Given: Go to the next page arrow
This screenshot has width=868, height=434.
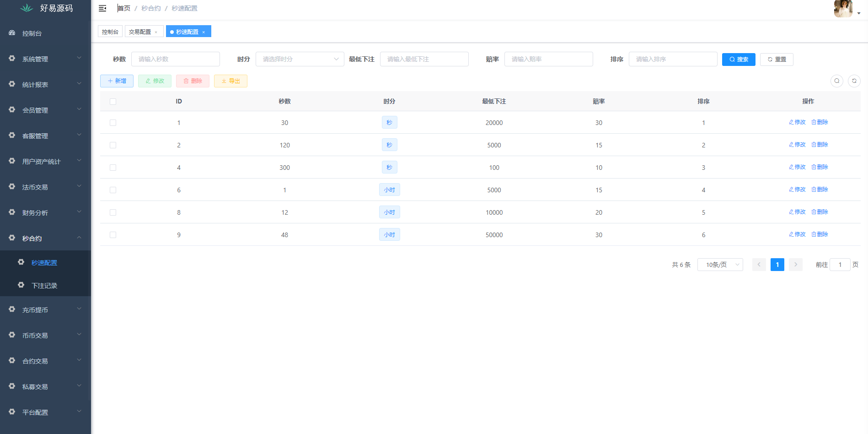Looking at the screenshot, I should (x=795, y=265).
